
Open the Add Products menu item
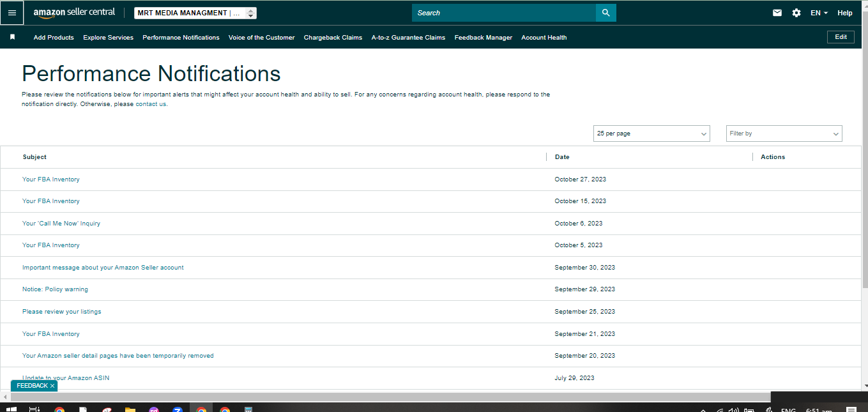click(x=54, y=38)
